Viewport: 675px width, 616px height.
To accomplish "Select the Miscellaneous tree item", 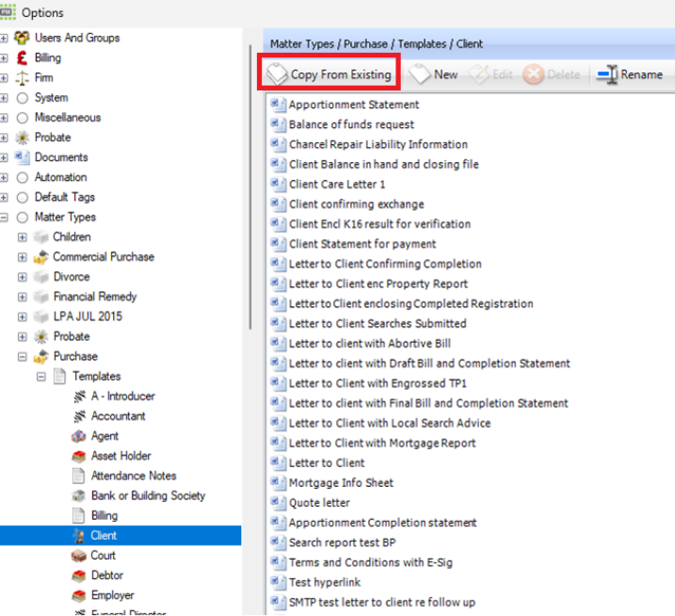I will [x=68, y=118].
